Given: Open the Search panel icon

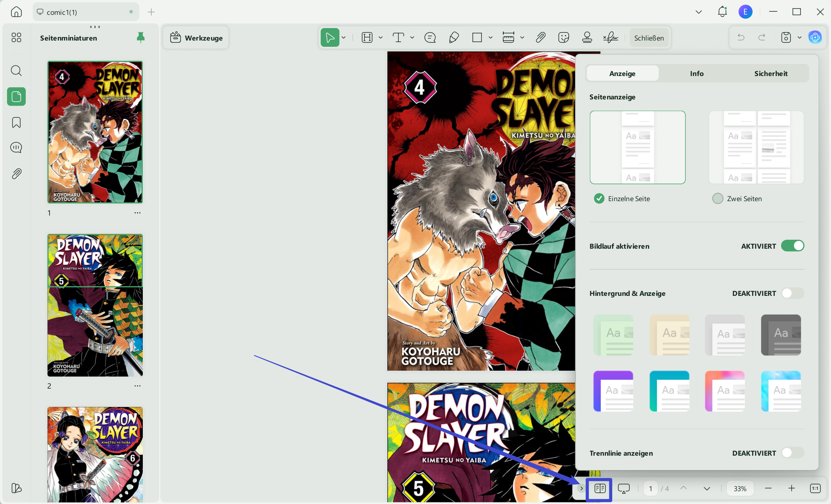Looking at the screenshot, I should pos(16,71).
